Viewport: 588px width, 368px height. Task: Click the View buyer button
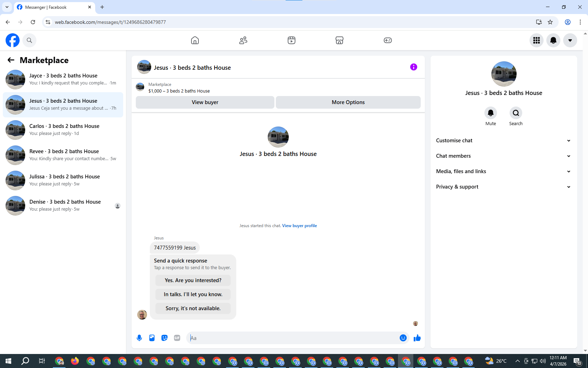coord(205,102)
